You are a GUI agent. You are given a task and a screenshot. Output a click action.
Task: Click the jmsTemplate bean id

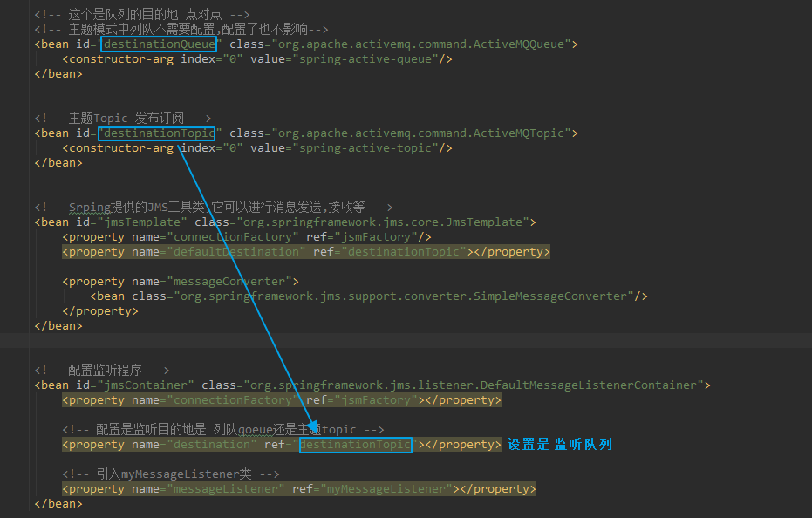click(142, 222)
